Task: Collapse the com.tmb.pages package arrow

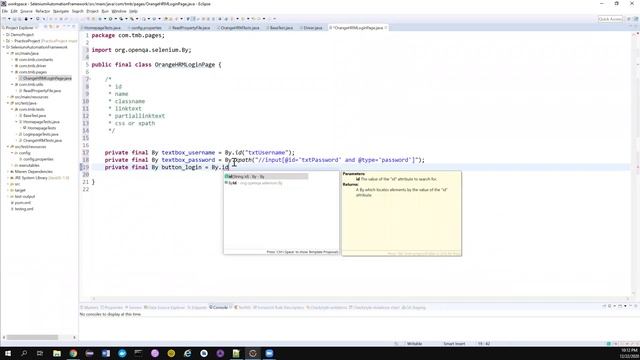Action: (x=12, y=72)
